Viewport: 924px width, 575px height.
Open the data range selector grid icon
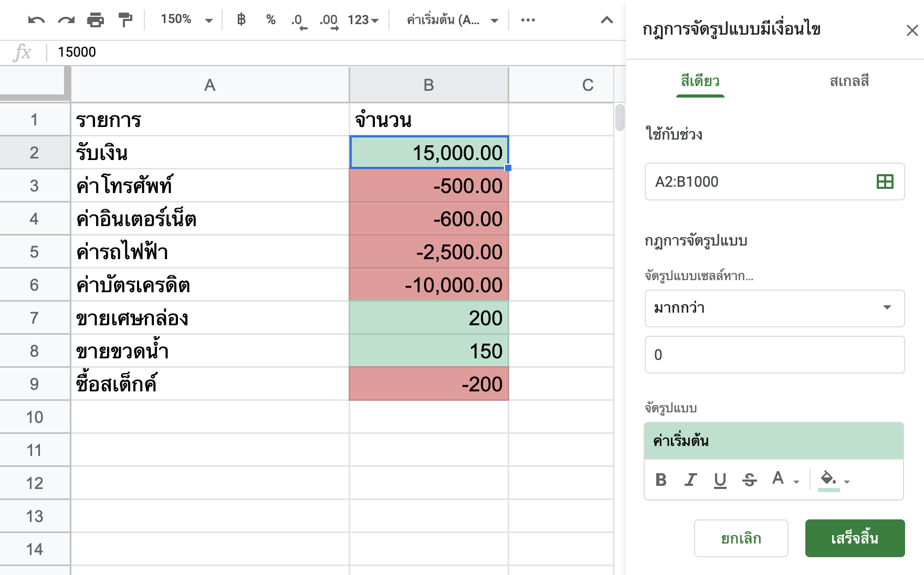[885, 182]
